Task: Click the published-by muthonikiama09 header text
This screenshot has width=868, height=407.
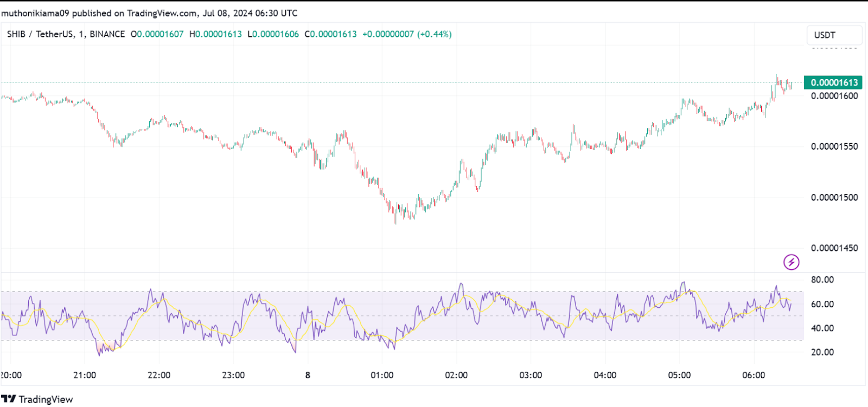Action: tap(149, 13)
